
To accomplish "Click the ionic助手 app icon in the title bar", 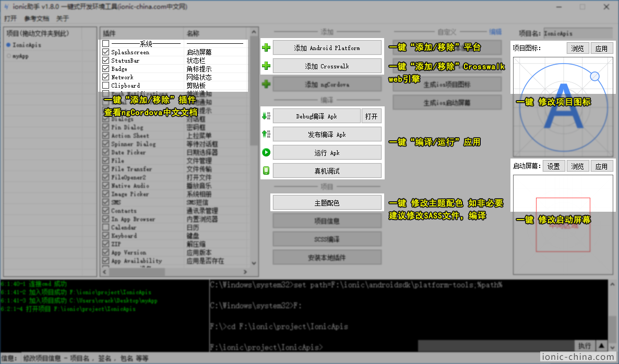I will (6, 7).
